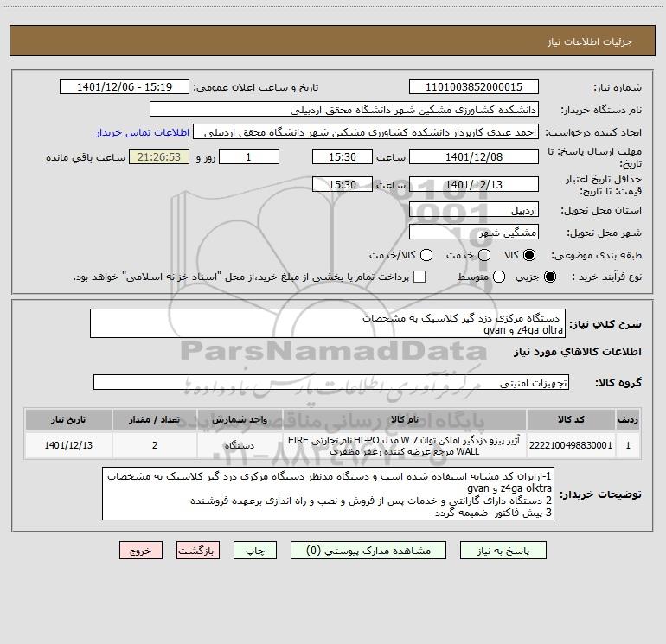Click the پاسخ به نیاز button
Screen dimensions: 666x644
[503, 551]
